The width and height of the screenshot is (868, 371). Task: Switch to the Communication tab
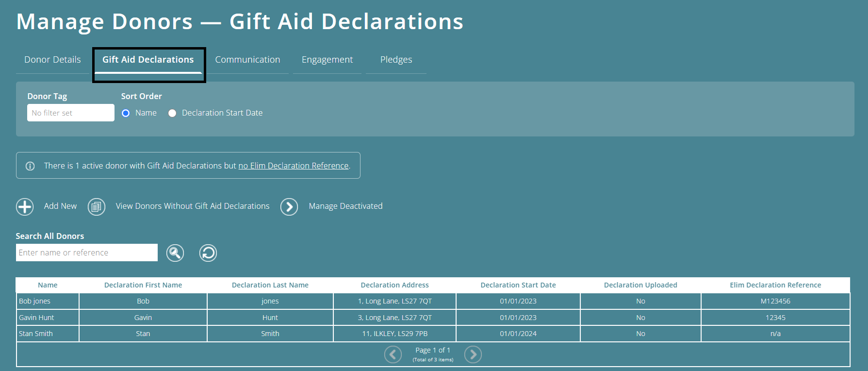point(247,60)
